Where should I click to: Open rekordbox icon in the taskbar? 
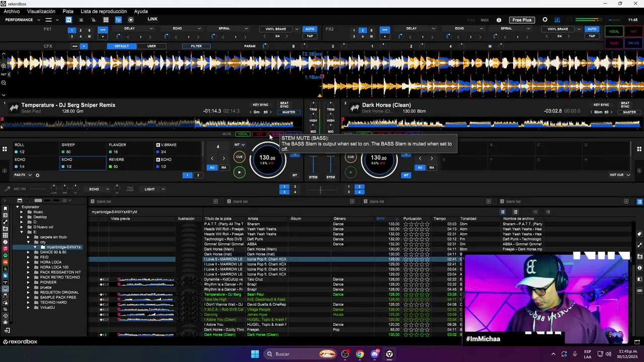point(389,354)
